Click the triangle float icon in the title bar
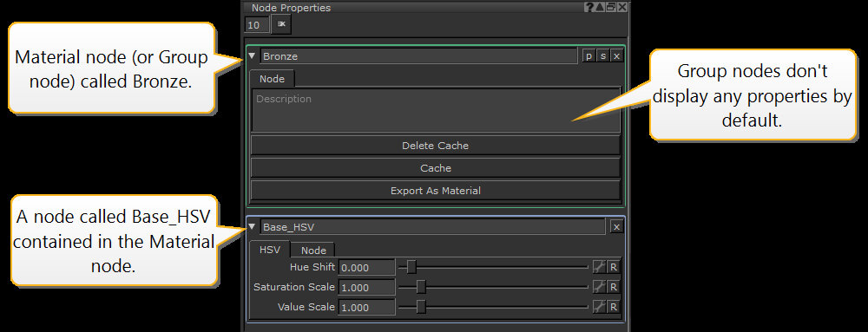This screenshot has width=868, height=332. pos(600,7)
